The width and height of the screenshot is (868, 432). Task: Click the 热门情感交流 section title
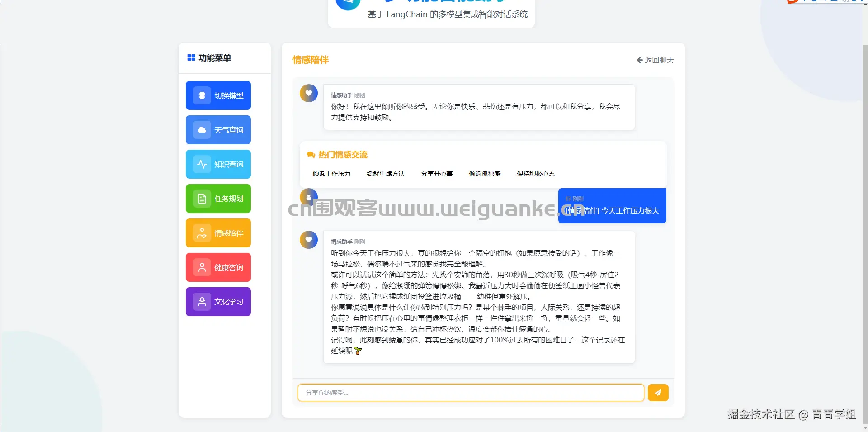click(x=343, y=155)
